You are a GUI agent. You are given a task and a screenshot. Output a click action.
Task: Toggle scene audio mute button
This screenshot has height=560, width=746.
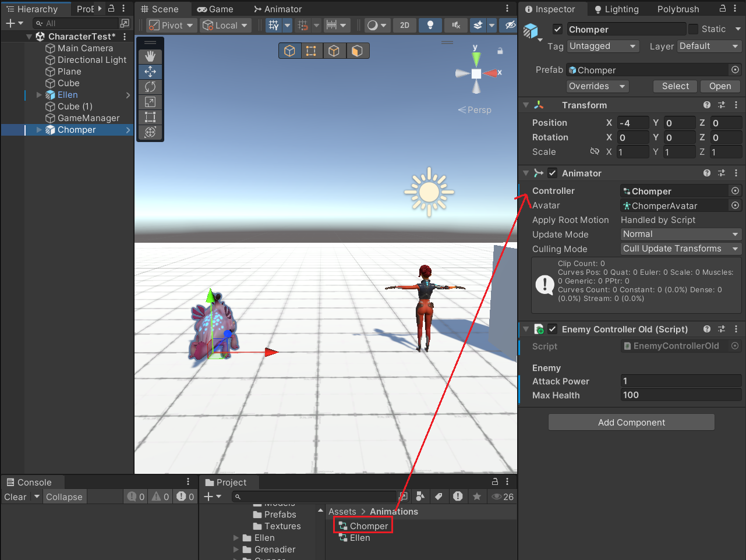(456, 25)
